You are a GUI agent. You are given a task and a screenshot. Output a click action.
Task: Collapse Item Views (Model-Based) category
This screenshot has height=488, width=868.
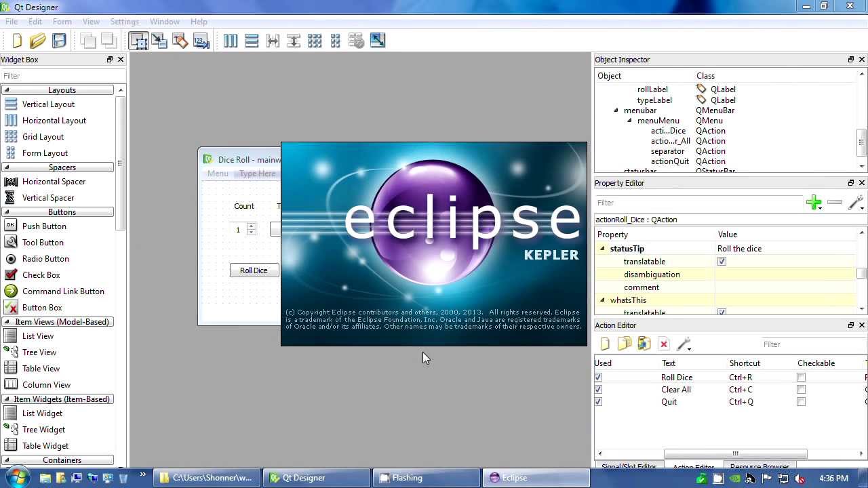coord(7,322)
